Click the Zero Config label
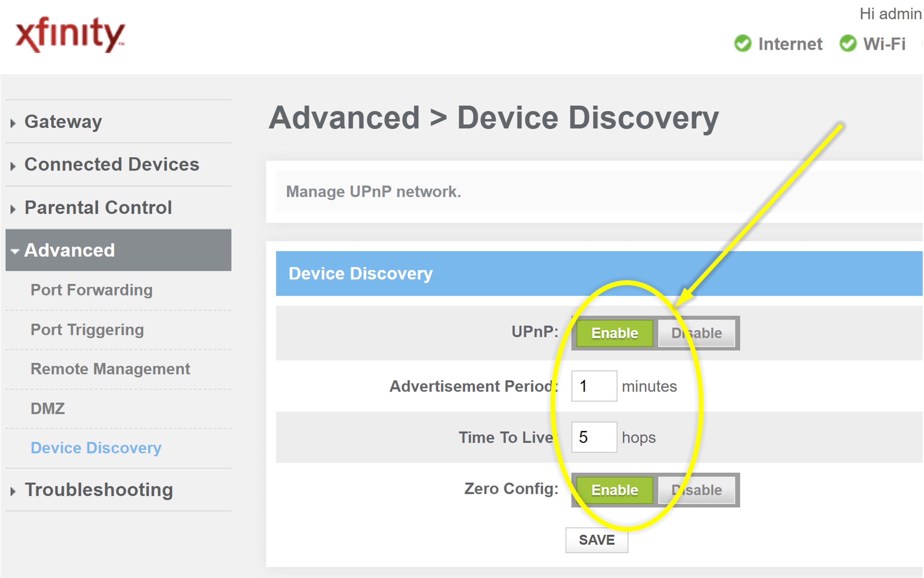 click(511, 489)
